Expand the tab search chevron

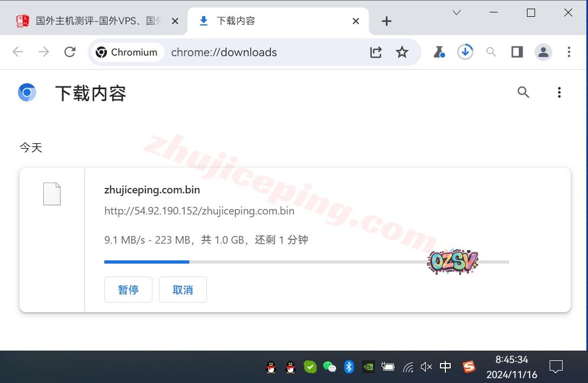coord(457,12)
